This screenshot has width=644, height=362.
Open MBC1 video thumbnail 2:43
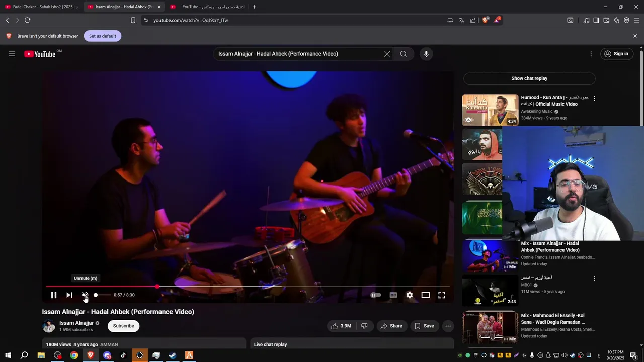click(x=490, y=290)
